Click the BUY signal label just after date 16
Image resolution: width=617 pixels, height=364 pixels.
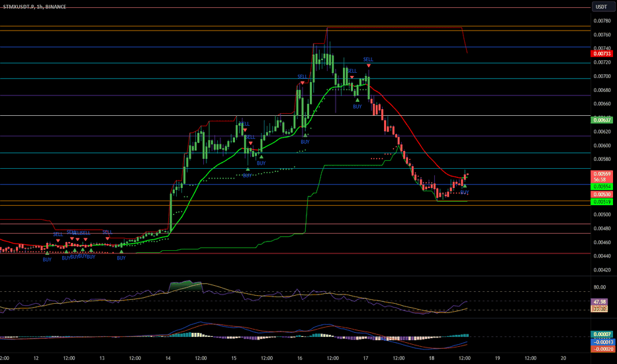coord(305,142)
